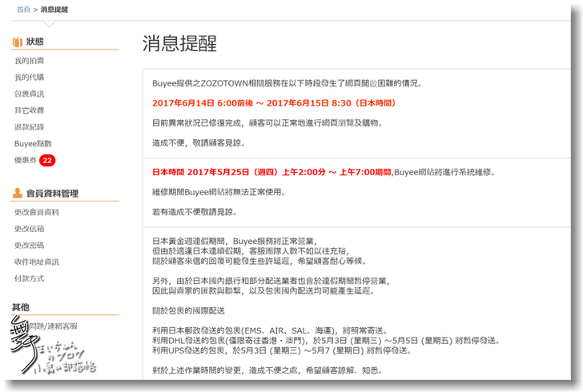
Task: Open 付款方式 payment methods
Action: (29, 278)
